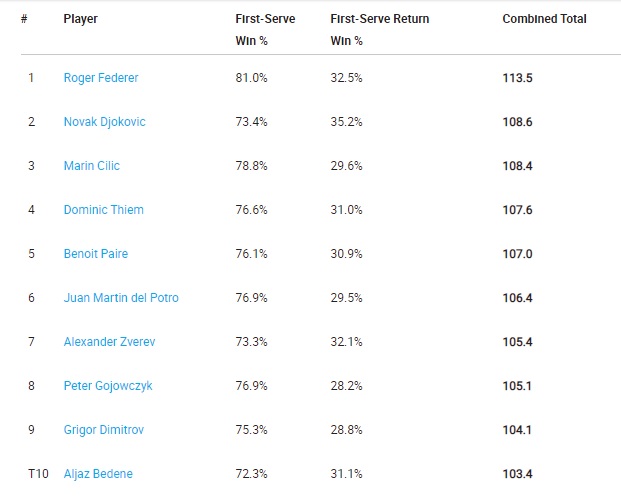Open Roger Federer's player link
The image size is (621, 501).
(101, 78)
